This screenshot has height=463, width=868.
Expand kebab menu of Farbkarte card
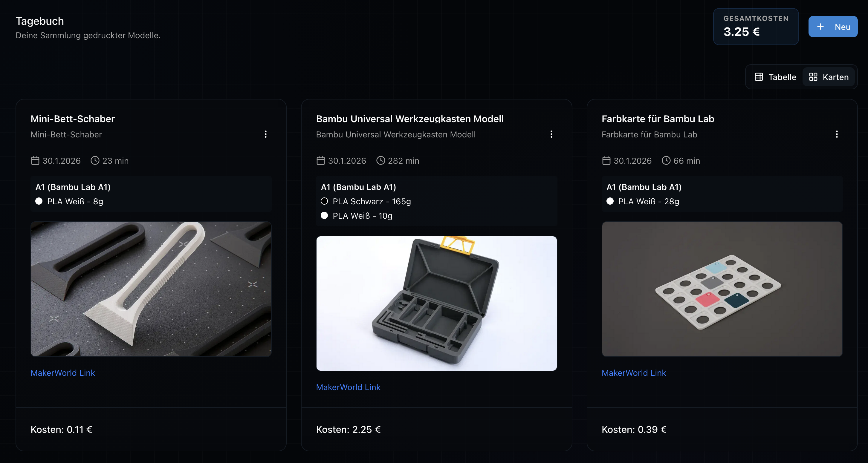[x=837, y=134]
